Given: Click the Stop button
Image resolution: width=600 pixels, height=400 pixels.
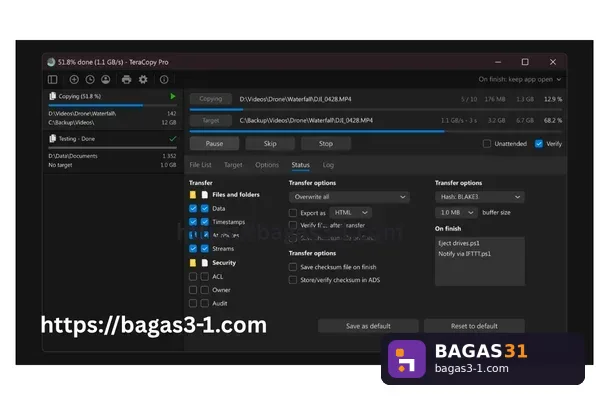Looking at the screenshot, I should (x=326, y=144).
